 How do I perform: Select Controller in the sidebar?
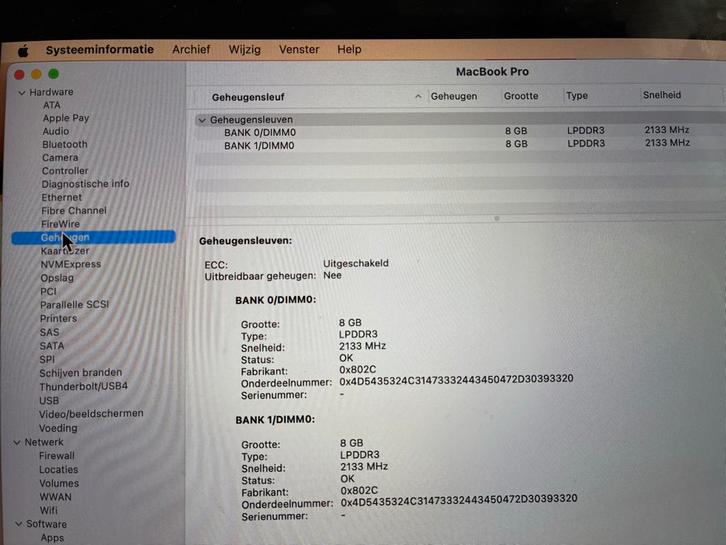coord(65,170)
